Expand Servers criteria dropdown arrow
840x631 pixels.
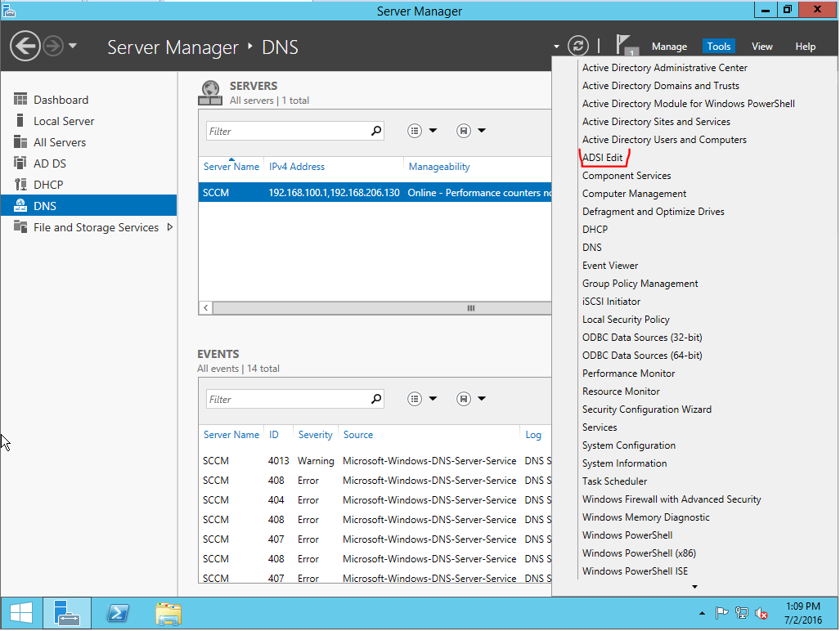pyautogui.click(x=433, y=131)
